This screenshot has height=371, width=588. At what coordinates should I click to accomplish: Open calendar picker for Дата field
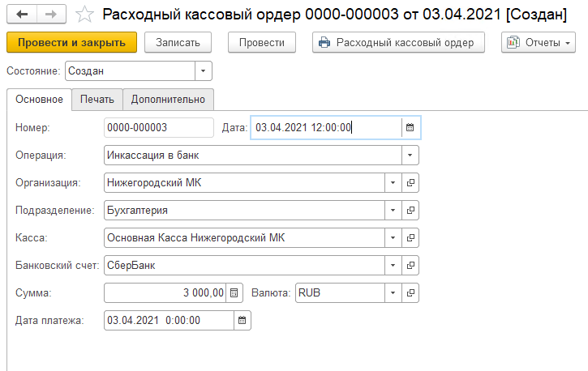tap(410, 127)
